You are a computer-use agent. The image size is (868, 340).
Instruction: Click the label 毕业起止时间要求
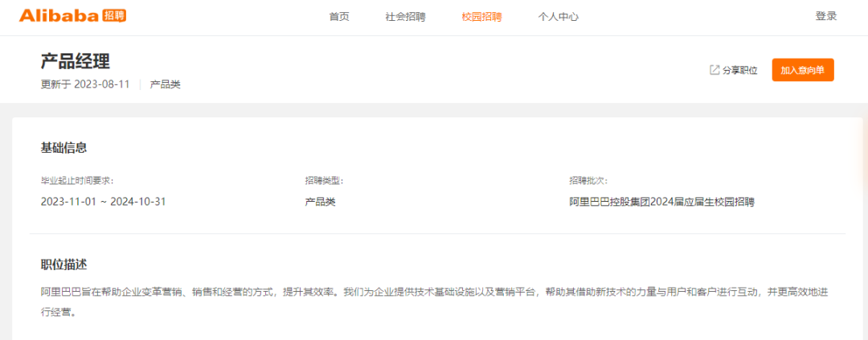click(x=77, y=181)
